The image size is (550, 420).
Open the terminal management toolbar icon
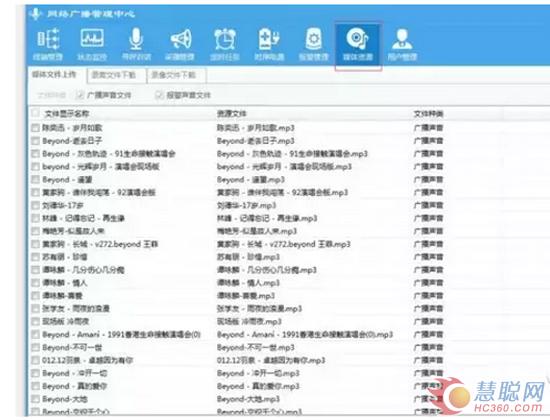pyautogui.click(x=48, y=44)
